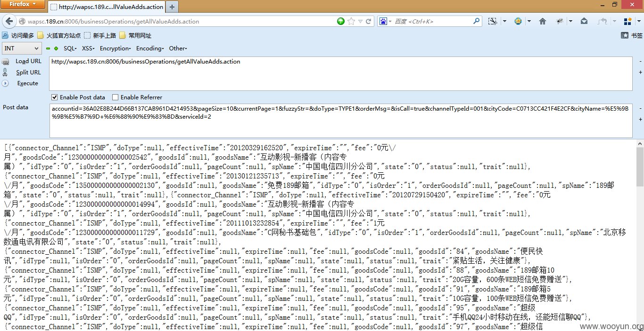The height and width of the screenshot is (331, 644).
Task: Activate the screenshot scissors tool icon
Action: 493,21
